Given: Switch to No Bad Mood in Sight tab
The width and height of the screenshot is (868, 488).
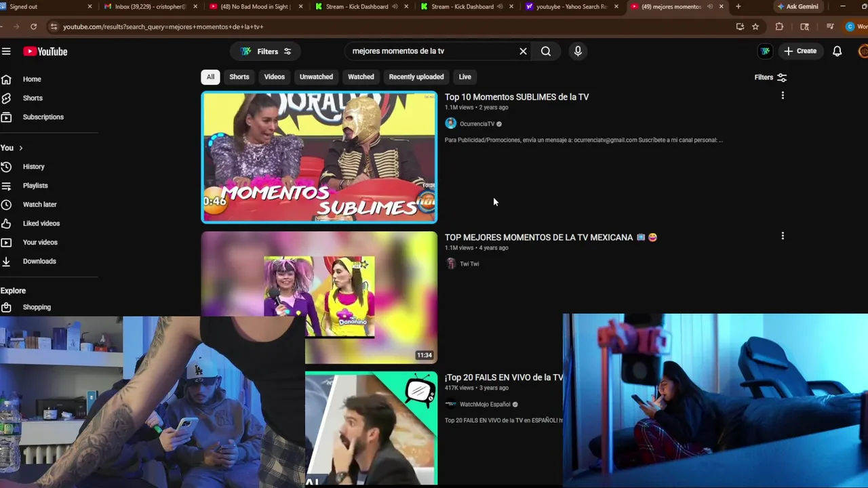Looking at the screenshot, I should [254, 7].
